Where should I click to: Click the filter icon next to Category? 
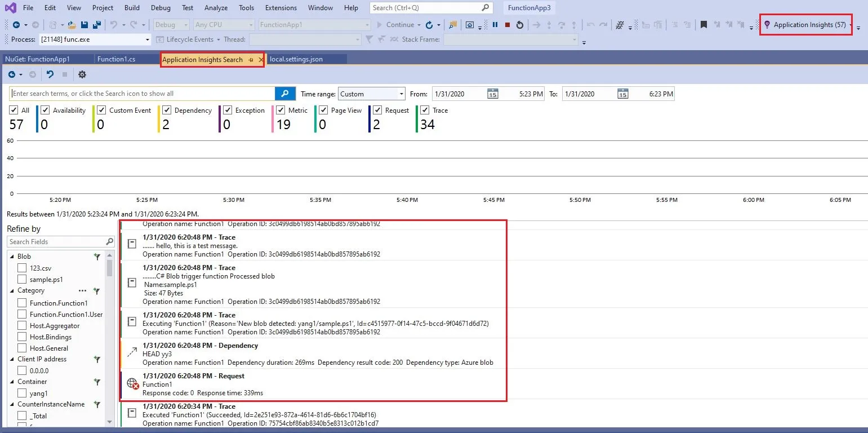point(96,291)
